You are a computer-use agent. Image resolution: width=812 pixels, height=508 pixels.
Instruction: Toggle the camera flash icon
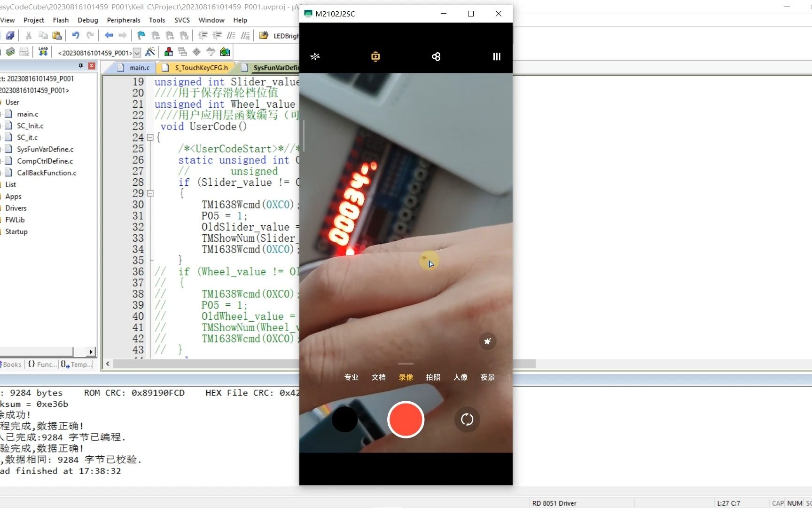315,57
